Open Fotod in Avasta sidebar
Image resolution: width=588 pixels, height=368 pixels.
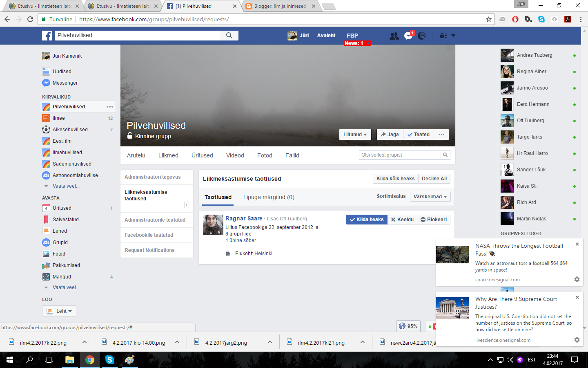[59, 254]
